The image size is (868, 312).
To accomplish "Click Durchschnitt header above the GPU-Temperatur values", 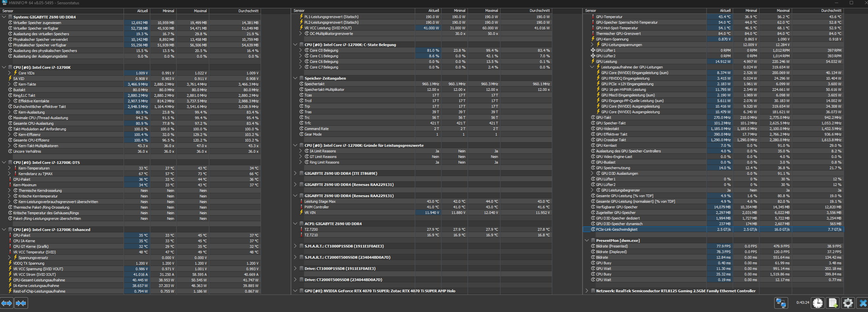I will [x=818, y=11].
